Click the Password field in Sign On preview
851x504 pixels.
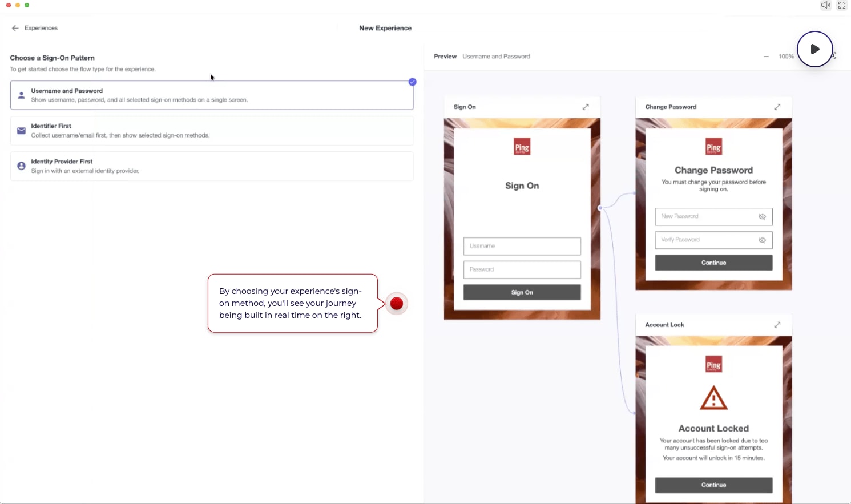(x=522, y=269)
